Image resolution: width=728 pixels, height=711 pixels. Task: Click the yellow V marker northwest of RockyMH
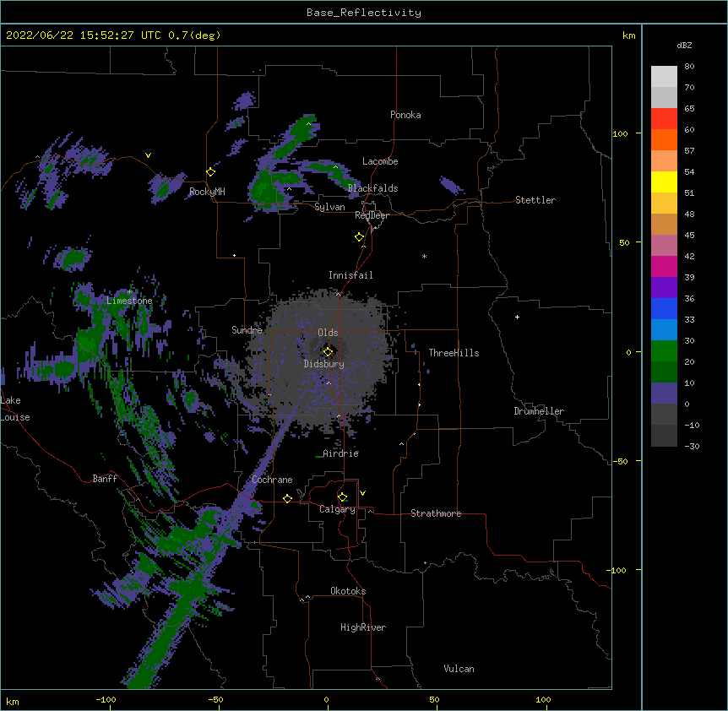(x=148, y=155)
